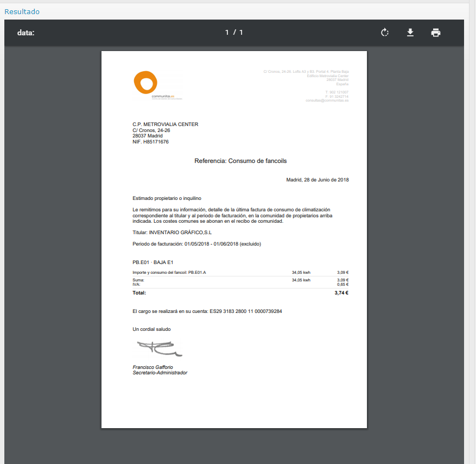Print the PDF document
This screenshot has height=464, width=476.
click(x=435, y=33)
